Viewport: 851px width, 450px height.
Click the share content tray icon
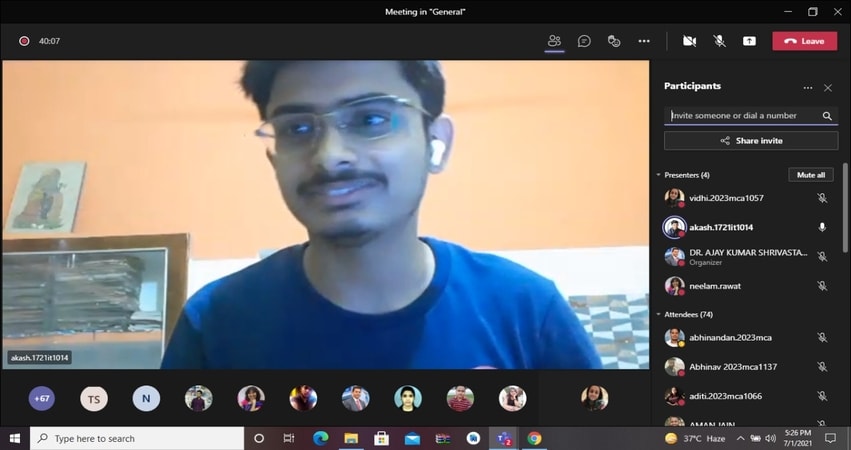(749, 41)
